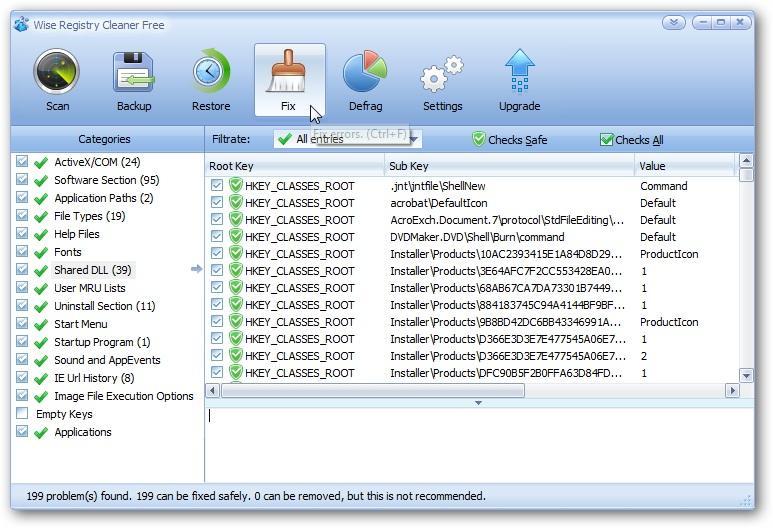This screenshot has width=773, height=528.
Task: Select the User MRU Lists category
Action: pyautogui.click(x=90, y=288)
